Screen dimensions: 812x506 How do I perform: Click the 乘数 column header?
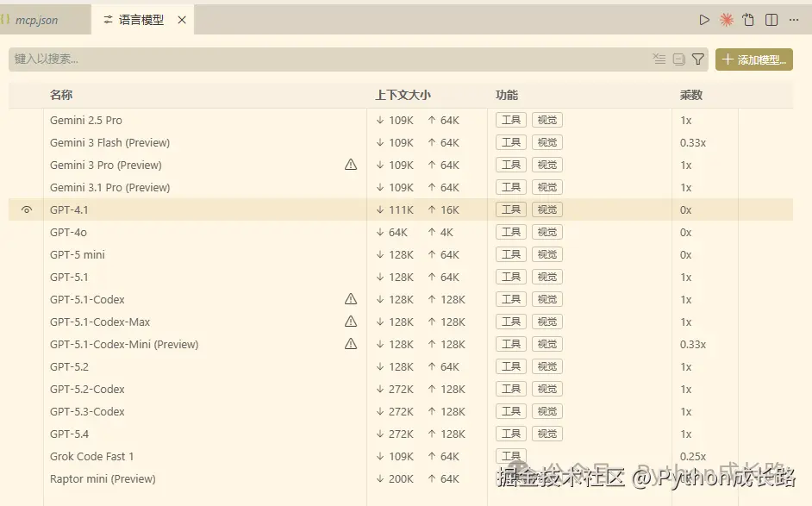pos(690,95)
